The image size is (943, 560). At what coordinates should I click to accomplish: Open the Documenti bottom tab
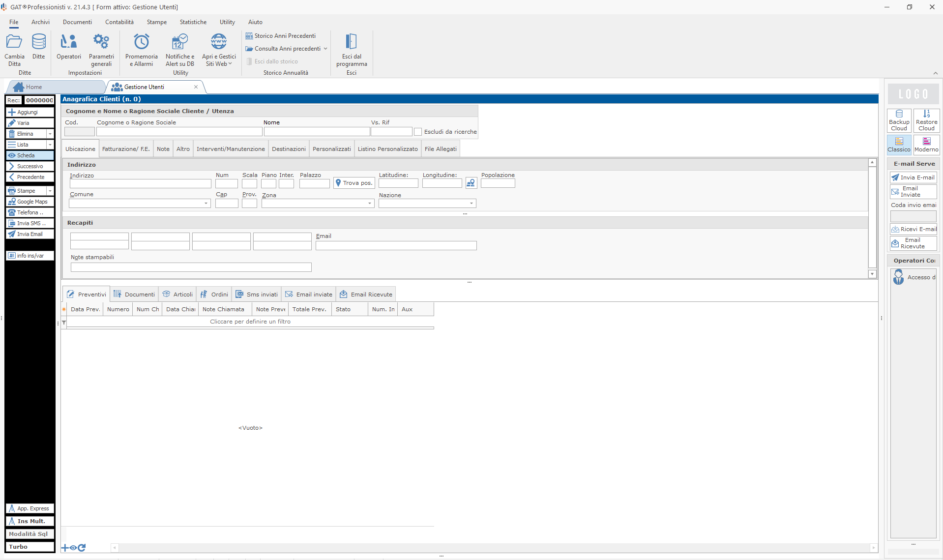134,294
